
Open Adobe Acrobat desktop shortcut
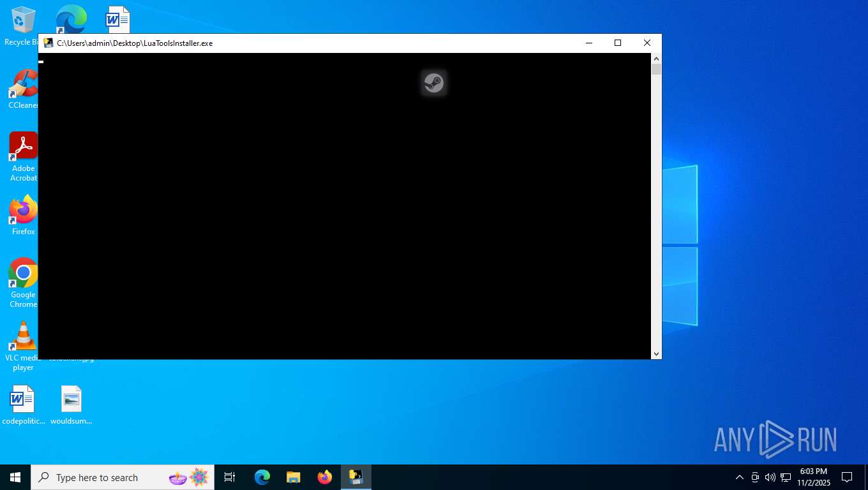[x=23, y=157]
